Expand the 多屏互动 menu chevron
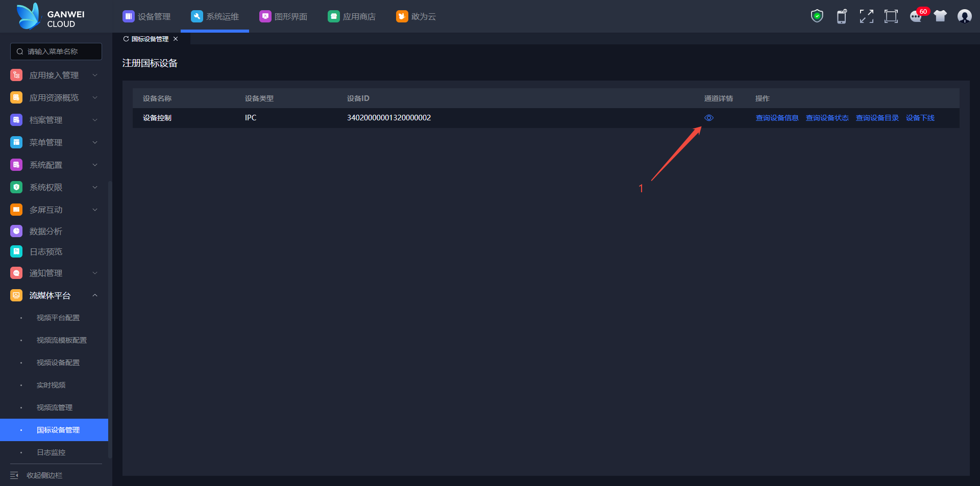Viewport: 980px width, 486px height. click(95, 210)
